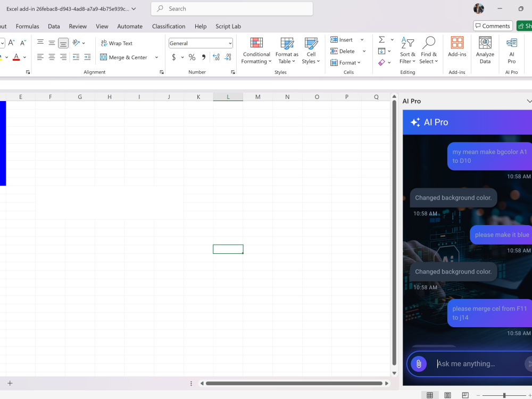The height and width of the screenshot is (399, 532).
Task: Open Find & Select menu
Action: (x=428, y=51)
